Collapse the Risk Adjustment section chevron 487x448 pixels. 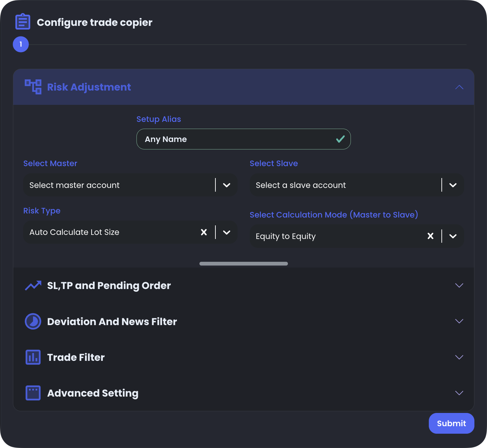[x=459, y=87]
